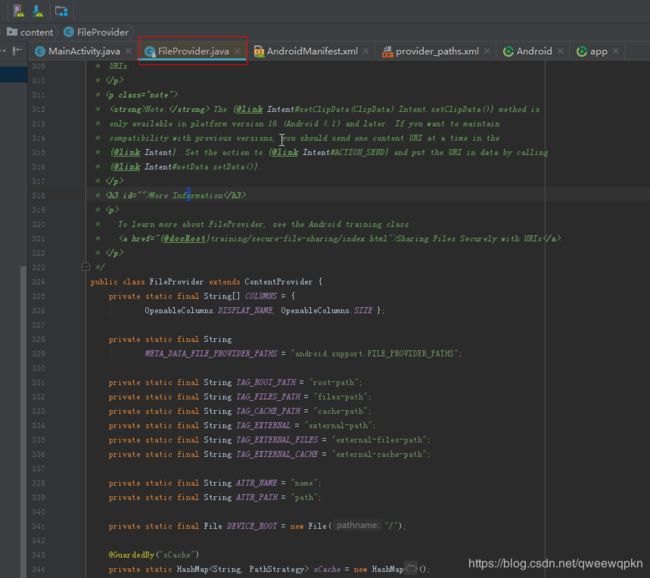Click the TAG_EXTERNAL_CACHE constant
Image resolution: width=650 pixels, height=578 pixels.
pyautogui.click(x=277, y=454)
